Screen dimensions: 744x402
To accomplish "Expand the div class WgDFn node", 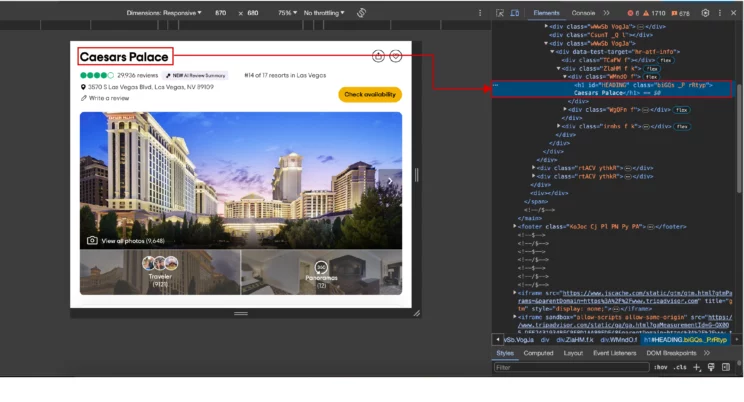I will (565, 110).
